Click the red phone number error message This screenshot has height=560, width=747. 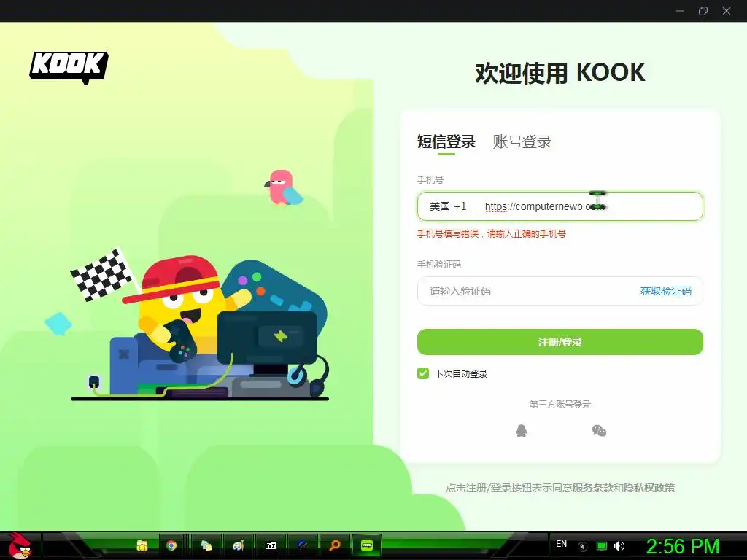[x=491, y=234]
